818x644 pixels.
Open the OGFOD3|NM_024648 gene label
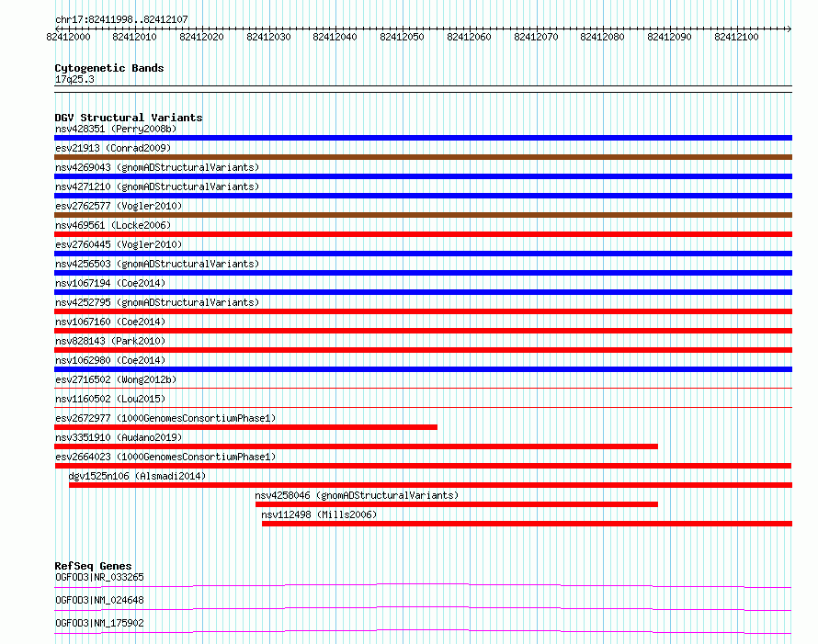tap(99, 600)
